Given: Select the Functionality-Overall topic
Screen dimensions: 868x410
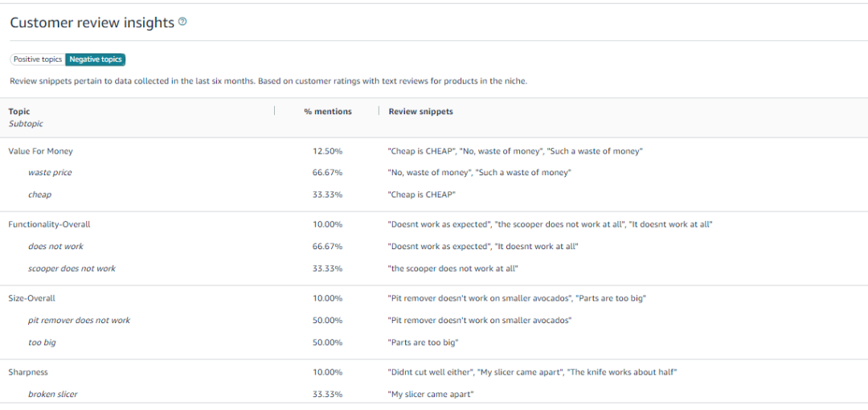Looking at the screenshot, I should [49, 224].
